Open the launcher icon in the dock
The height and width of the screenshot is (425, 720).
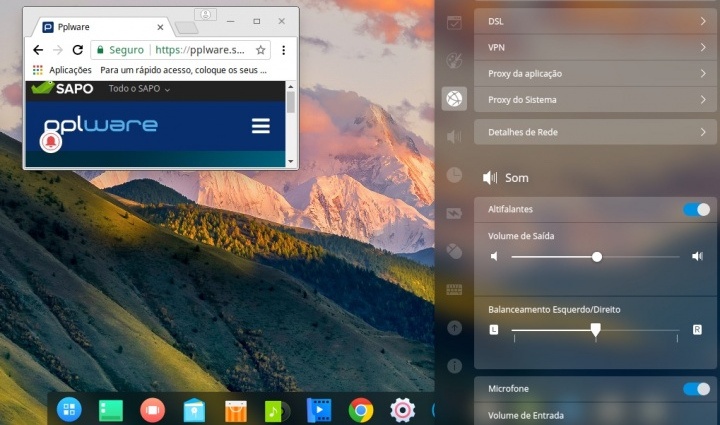coord(69,409)
